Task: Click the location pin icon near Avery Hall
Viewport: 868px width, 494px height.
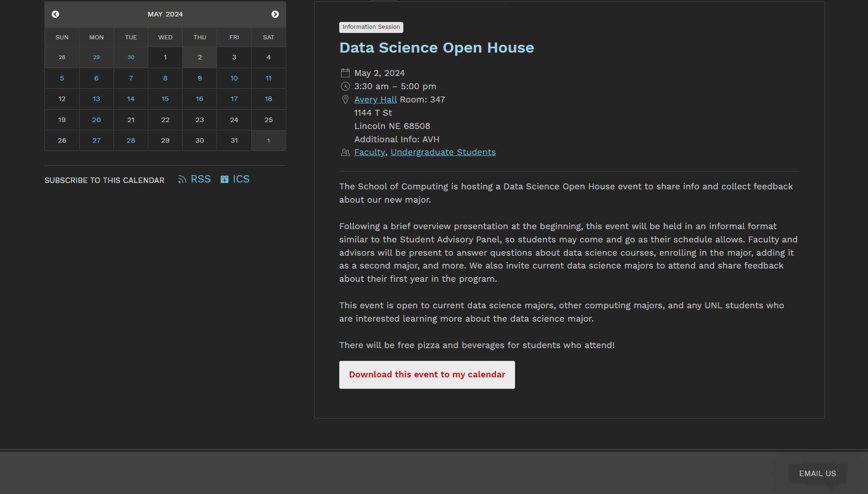Action: click(x=345, y=100)
